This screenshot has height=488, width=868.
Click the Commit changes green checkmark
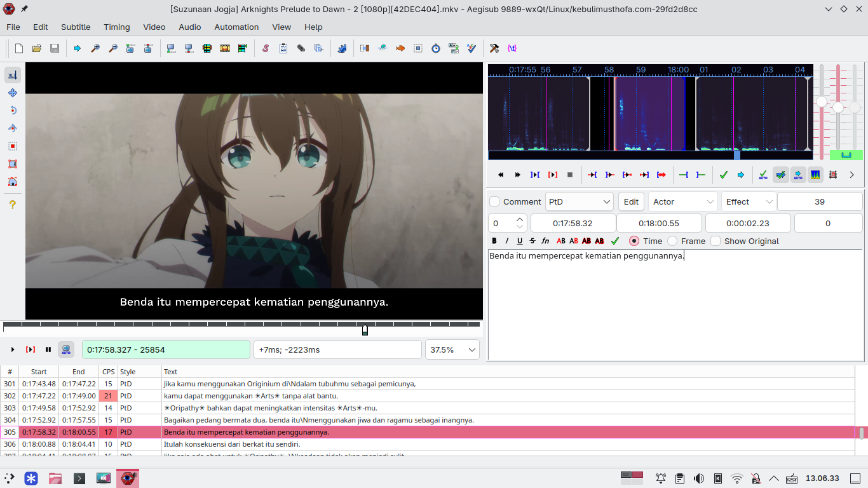click(x=723, y=175)
